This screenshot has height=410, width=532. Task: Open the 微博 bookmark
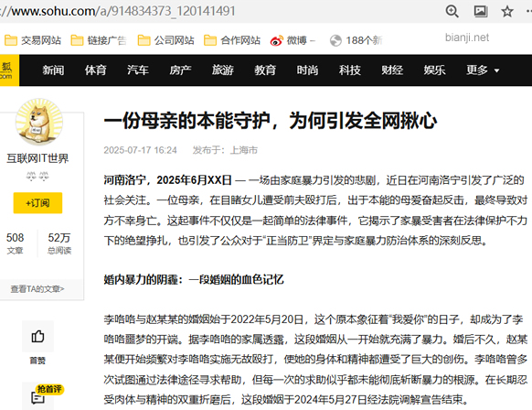coord(293,40)
